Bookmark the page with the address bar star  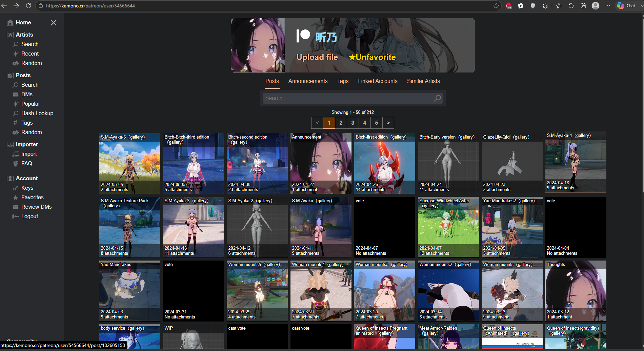pos(496,6)
